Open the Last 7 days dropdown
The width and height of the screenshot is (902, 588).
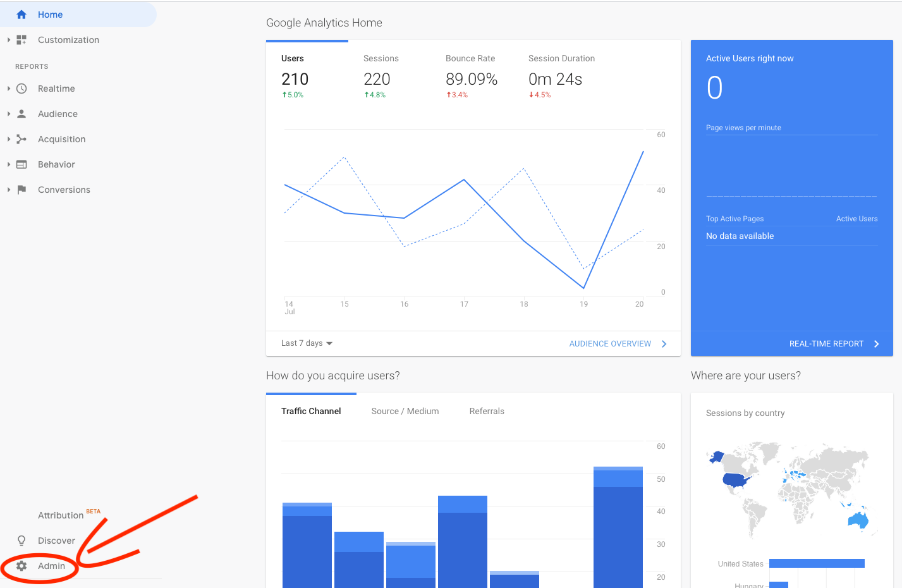click(x=307, y=343)
